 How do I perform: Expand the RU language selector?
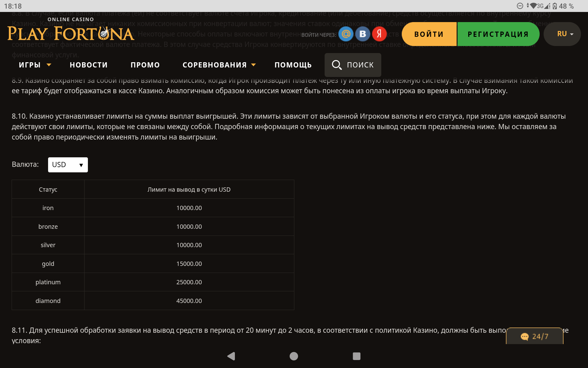562,34
